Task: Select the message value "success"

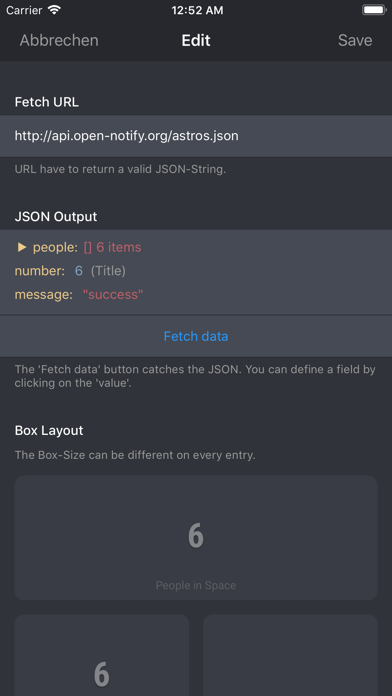Action: (113, 294)
